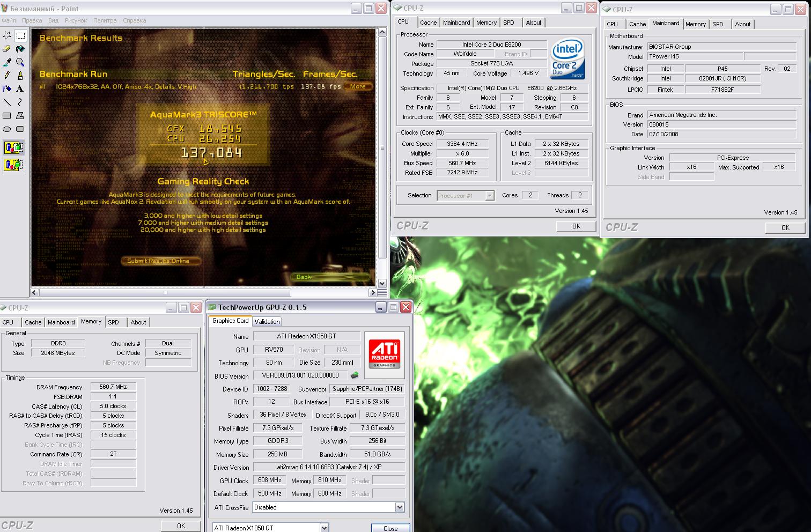811x532 pixels.
Task: Open About tab in the Memory CPU-Z window
Action: (x=138, y=322)
